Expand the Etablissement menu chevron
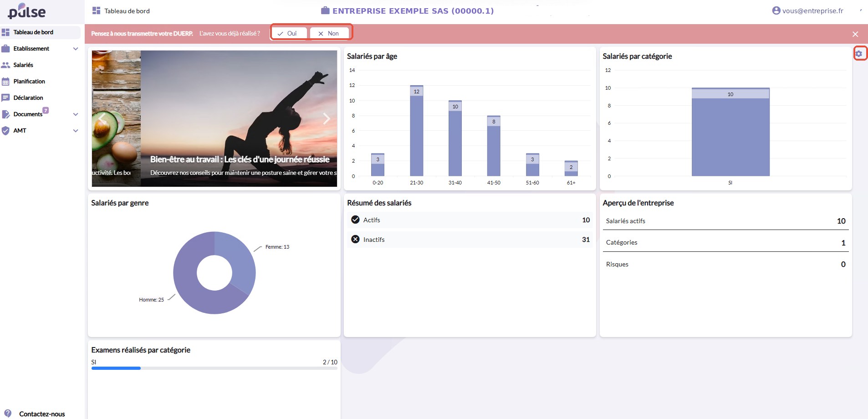Image resolution: width=868 pixels, height=419 pixels. point(76,49)
